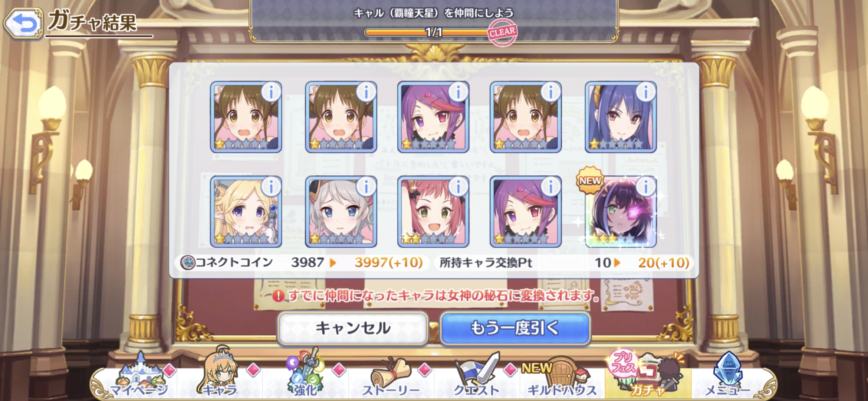
Task: Select the newly obtained purple-haired character thumbnail
Action: pyautogui.click(x=621, y=212)
